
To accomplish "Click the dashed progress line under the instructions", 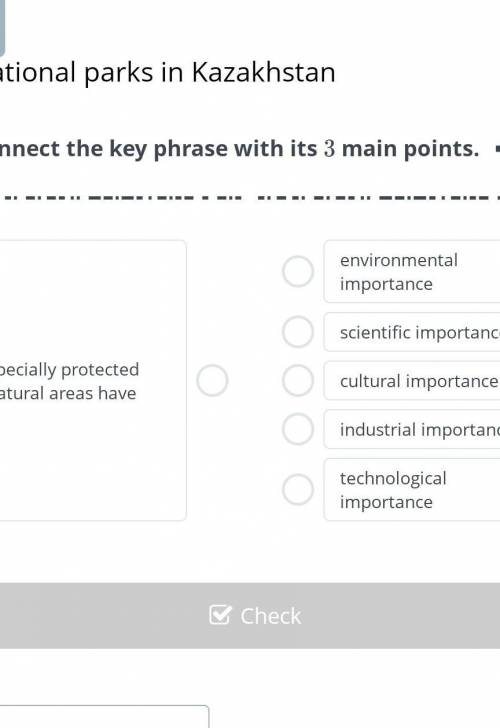I will coord(250,197).
